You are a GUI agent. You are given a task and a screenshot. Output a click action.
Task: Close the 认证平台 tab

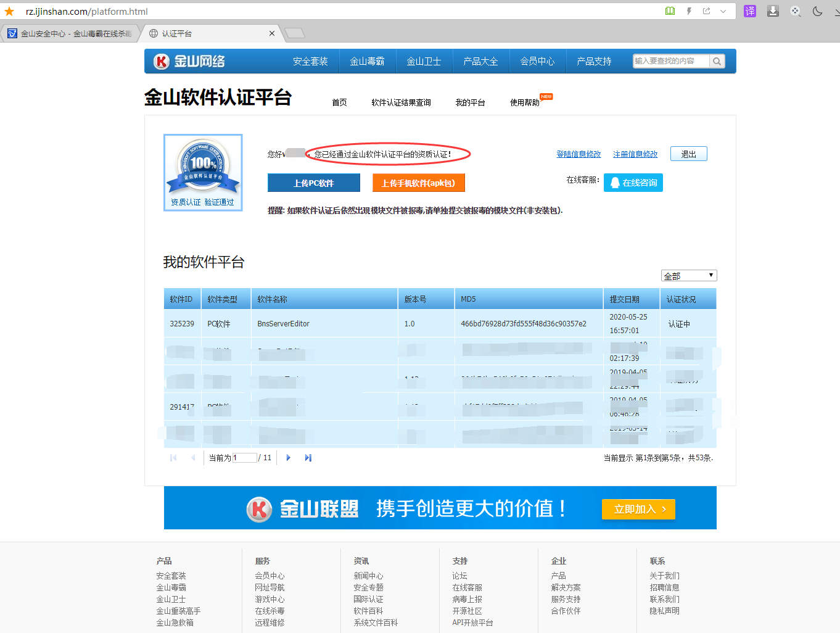point(272,33)
